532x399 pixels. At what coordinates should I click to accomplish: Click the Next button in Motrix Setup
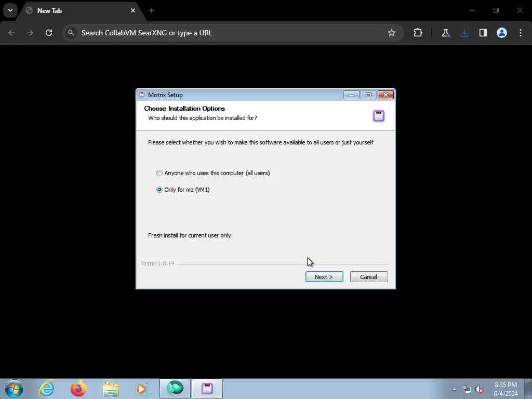click(324, 277)
